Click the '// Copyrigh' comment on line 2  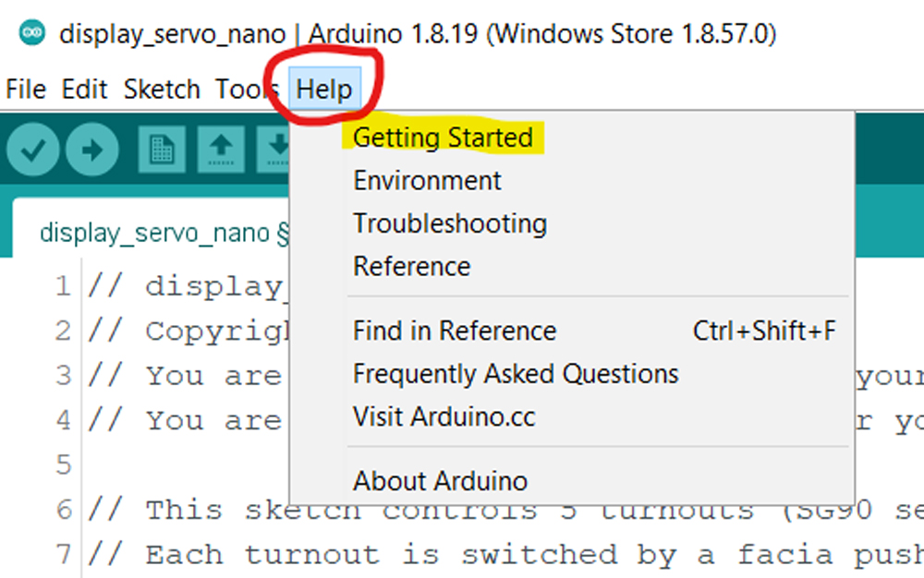tap(188, 331)
